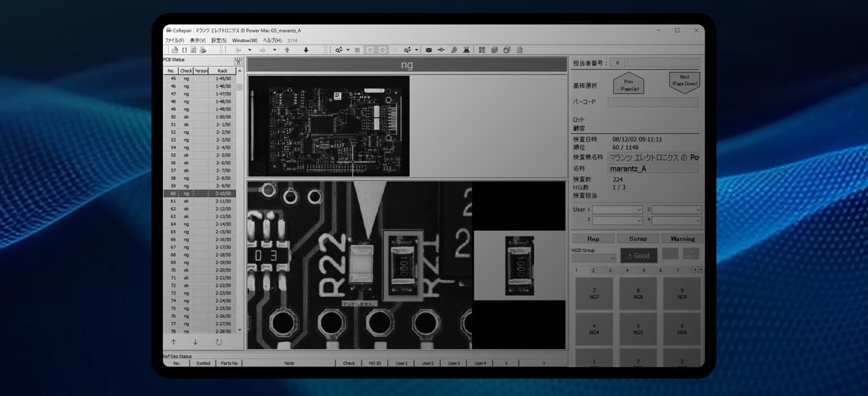Open the 設定(S) menu
Image resolution: width=868 pixels, height=396 pixels.
pos(219,41)
